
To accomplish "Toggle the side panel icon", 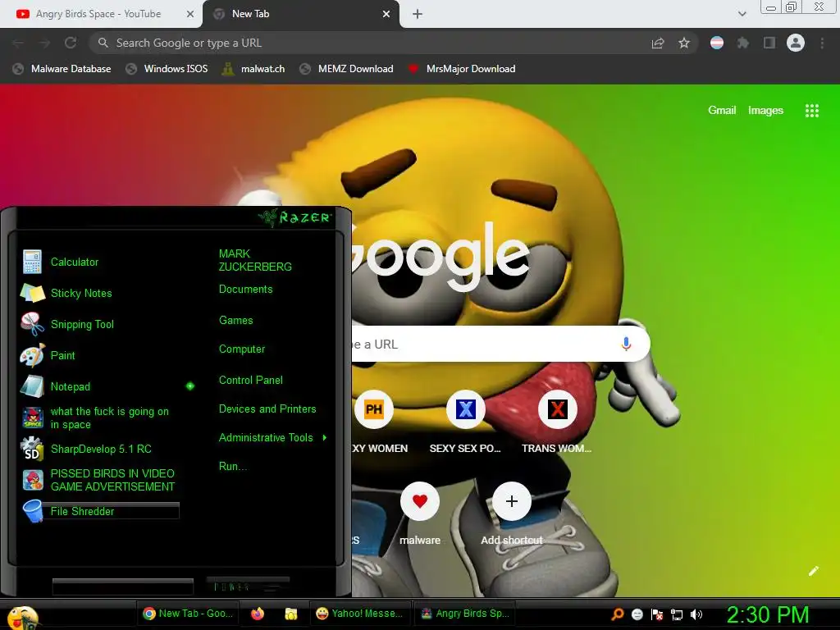I will tap(769, 43).
